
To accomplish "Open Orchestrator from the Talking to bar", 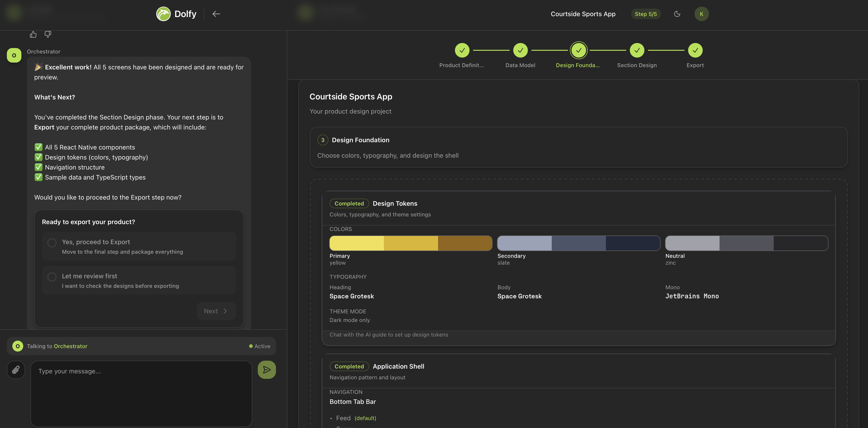I will pyautogui.click(x=70, y=346).
